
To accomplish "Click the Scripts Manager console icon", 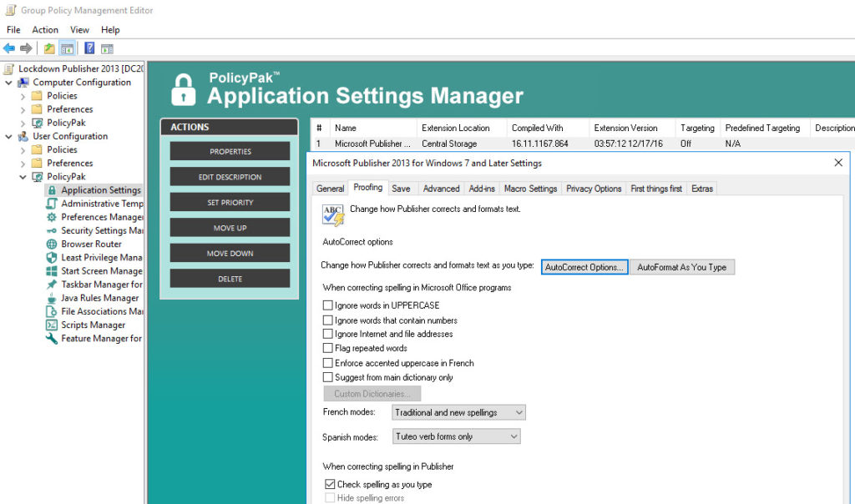I will 51,325.
